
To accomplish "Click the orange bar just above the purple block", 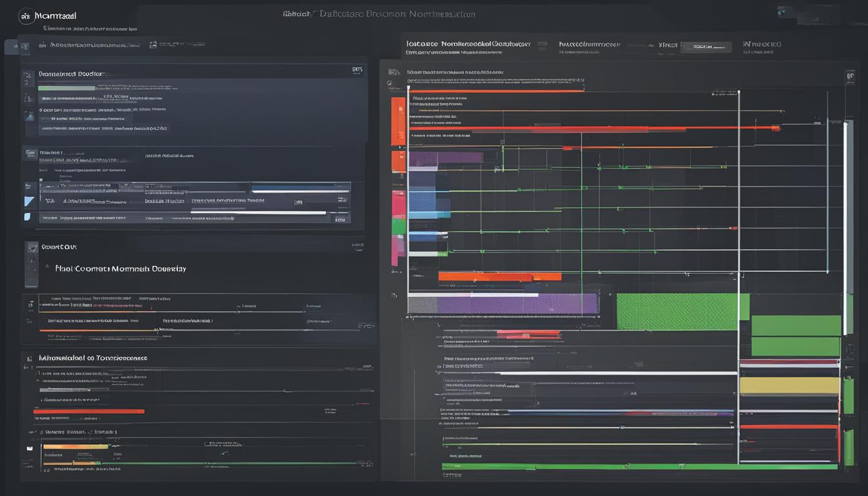I will click(500, 276).
